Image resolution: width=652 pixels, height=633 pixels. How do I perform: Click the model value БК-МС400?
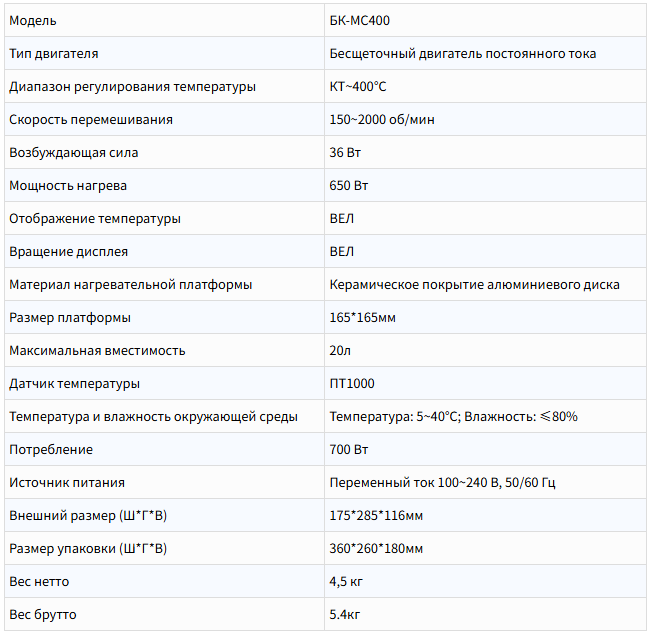click(360, 20)
